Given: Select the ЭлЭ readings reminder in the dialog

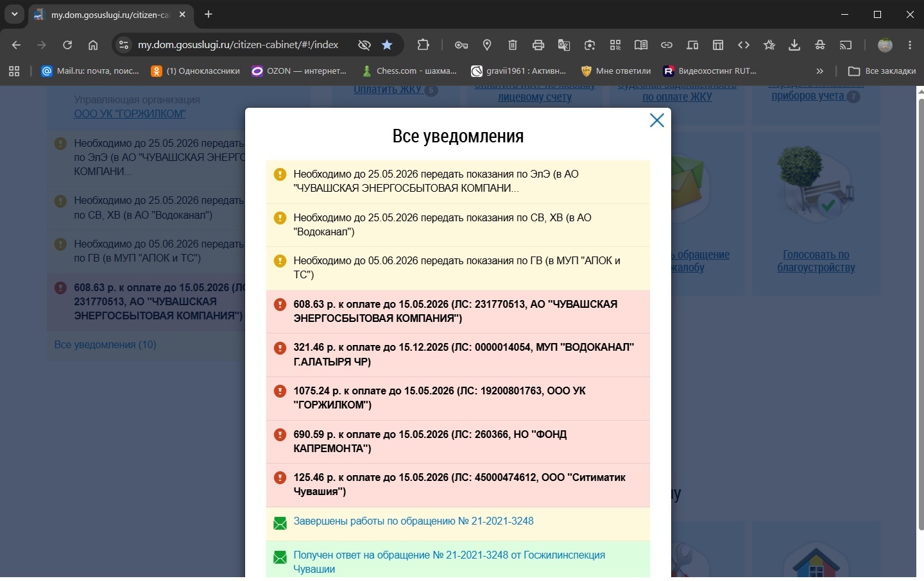Looking at the screenshot, I should 458,181.
